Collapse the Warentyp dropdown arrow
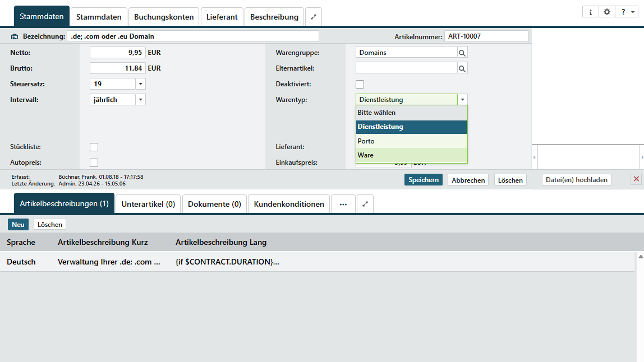The image size is (644, 362). click(462, 100)
